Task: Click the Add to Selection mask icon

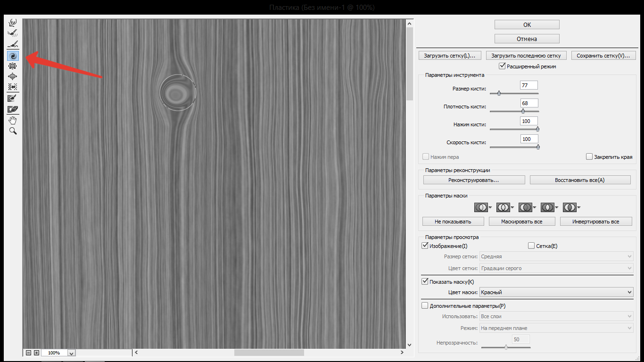Action: [x=503, y=207]
